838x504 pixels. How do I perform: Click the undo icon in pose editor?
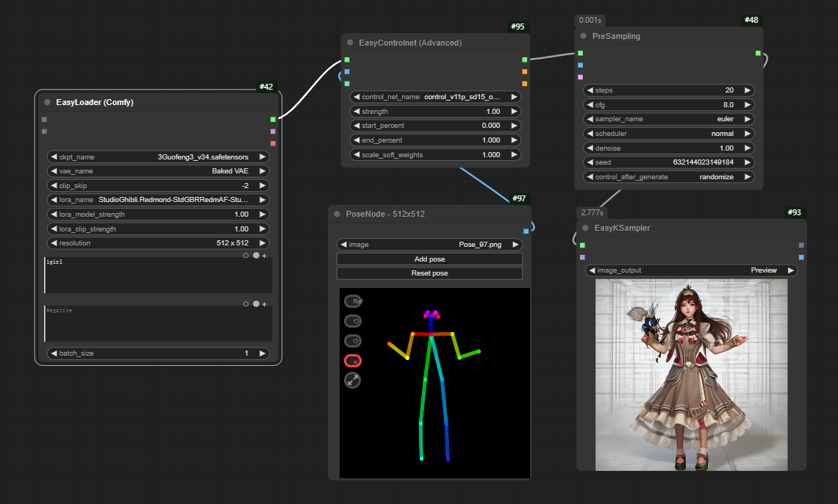click(353, 321)
